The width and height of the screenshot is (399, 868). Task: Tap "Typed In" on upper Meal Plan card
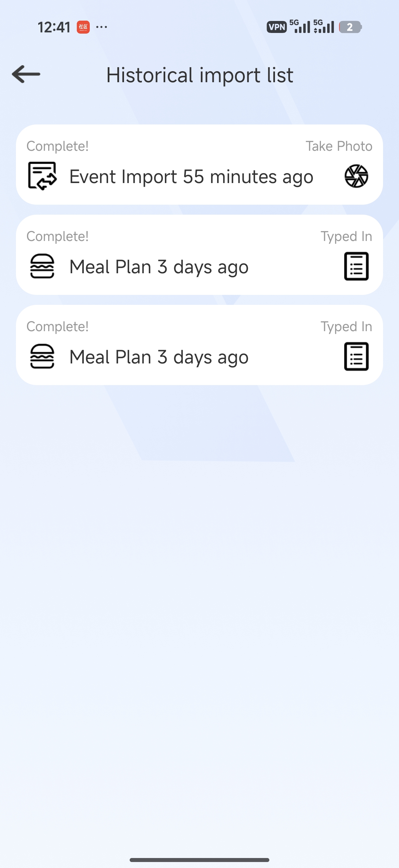tap(346, 237)
